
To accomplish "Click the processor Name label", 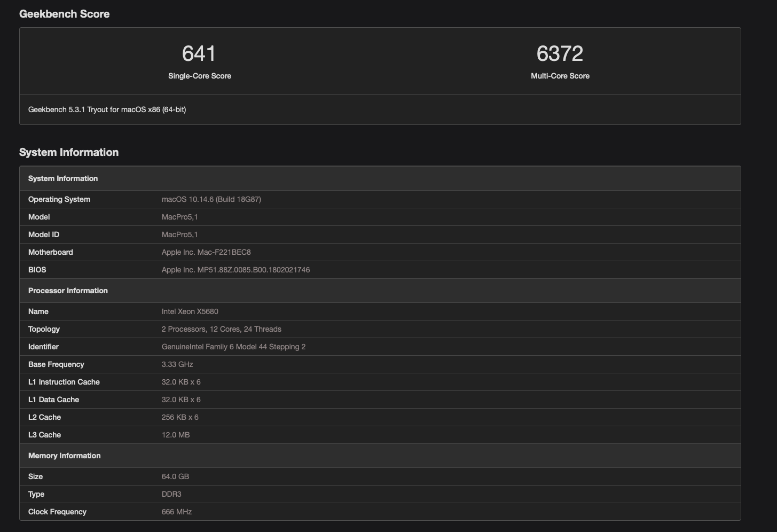I will click(x=38, y=311).
